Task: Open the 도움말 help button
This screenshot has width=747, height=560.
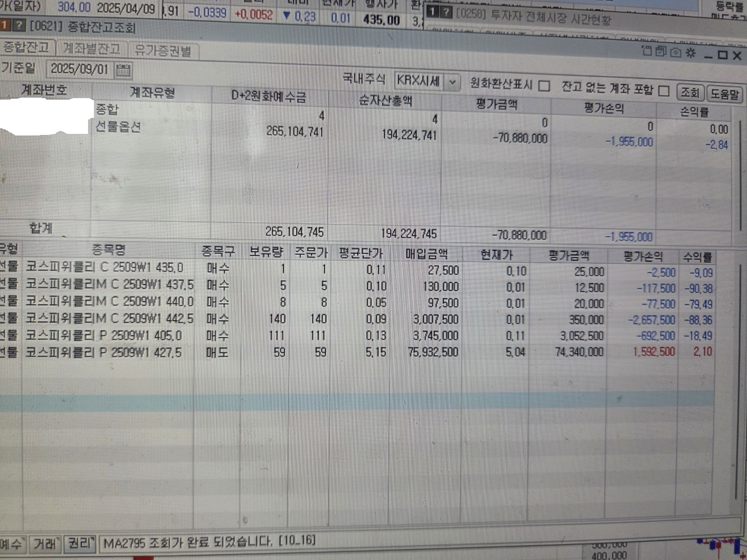Action: 726,93
